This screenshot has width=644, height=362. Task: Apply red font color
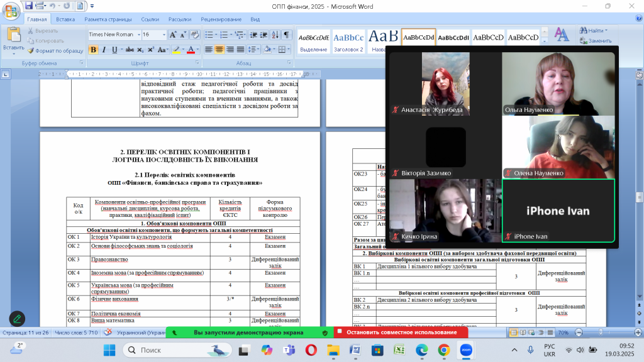click(191, 50)
